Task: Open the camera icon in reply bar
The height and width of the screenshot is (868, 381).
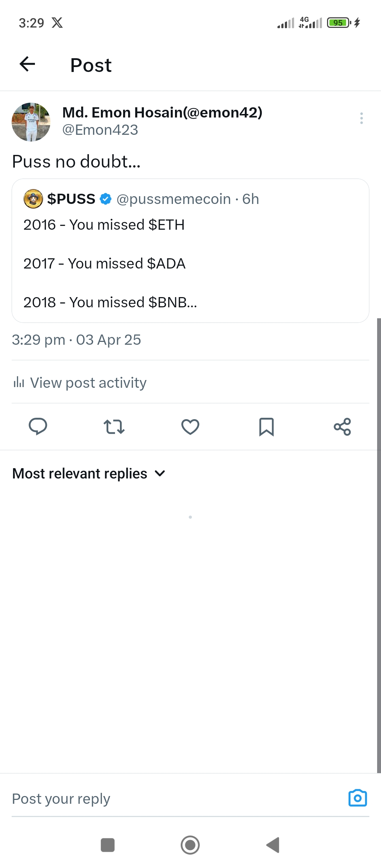Action: (357, 798)
